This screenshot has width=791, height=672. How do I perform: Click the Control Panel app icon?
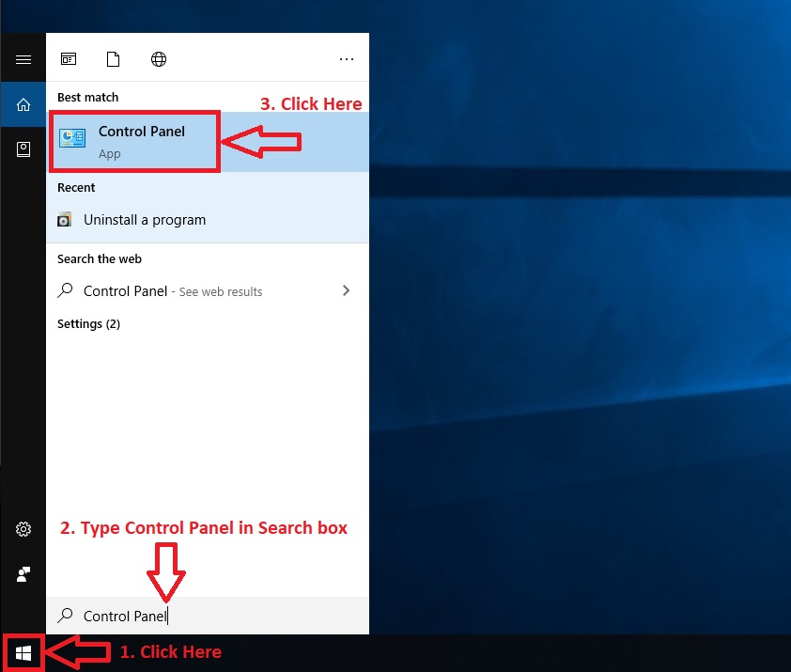coord(72,138)
